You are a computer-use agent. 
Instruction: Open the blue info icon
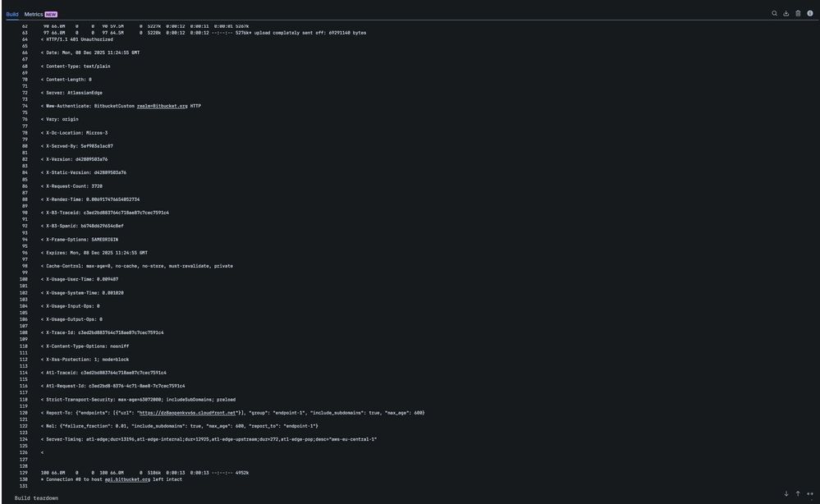click(x=809, y=12)
